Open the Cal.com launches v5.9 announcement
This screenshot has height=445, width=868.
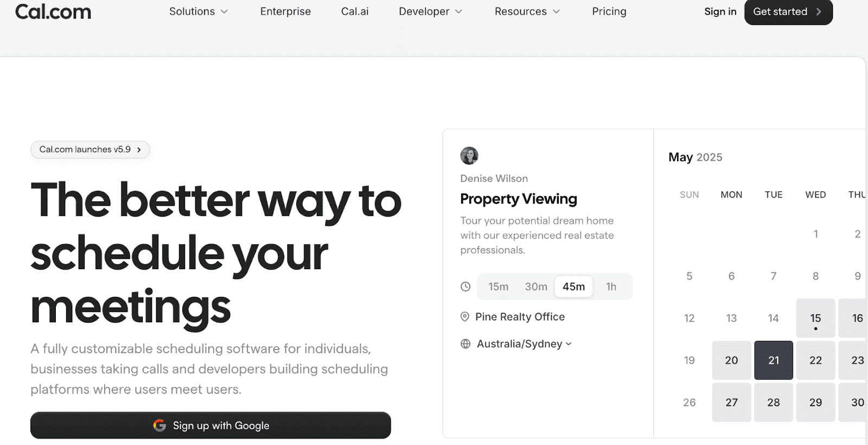tap(90, 149)
